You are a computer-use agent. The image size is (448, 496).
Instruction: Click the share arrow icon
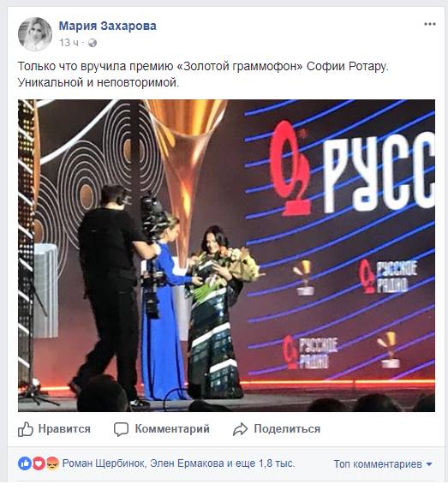tap(240, 429)
